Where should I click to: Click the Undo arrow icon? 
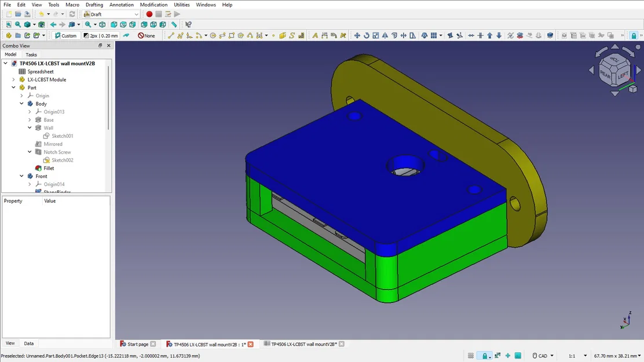pos(41,14)
